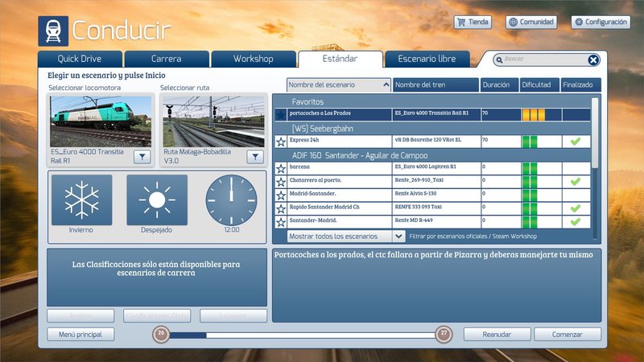Image resolution: width=644 pixels, height=362 pixels.
Task: Sort by Nombre del tren column
Action: (436, 85)
